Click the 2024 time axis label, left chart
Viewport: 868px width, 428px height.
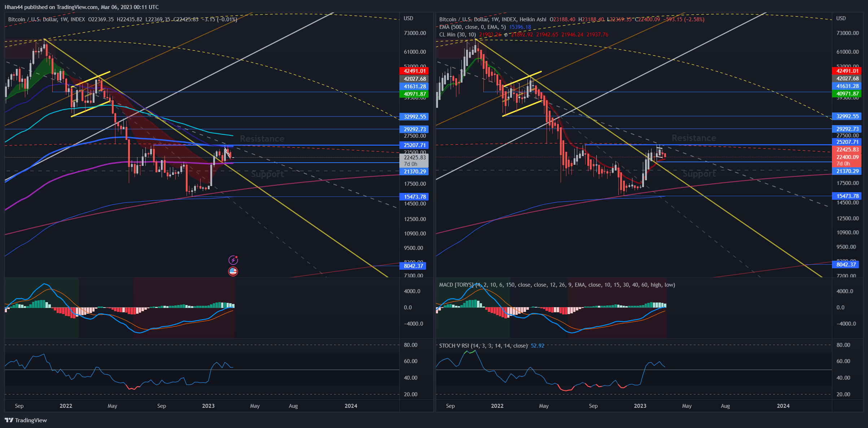coord(351,406)
